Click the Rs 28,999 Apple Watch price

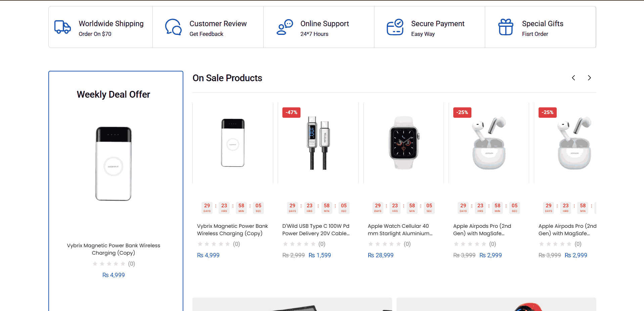click(380, 255)
